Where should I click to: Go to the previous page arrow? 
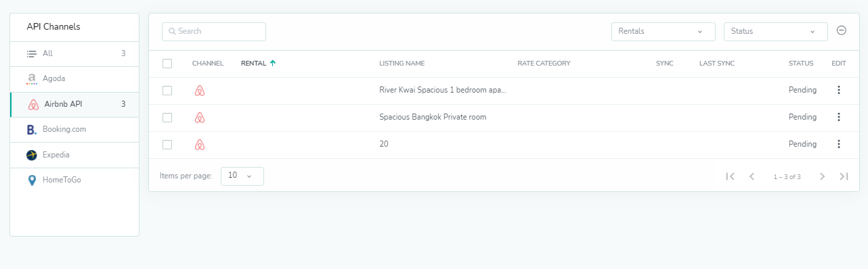(752, 176)
